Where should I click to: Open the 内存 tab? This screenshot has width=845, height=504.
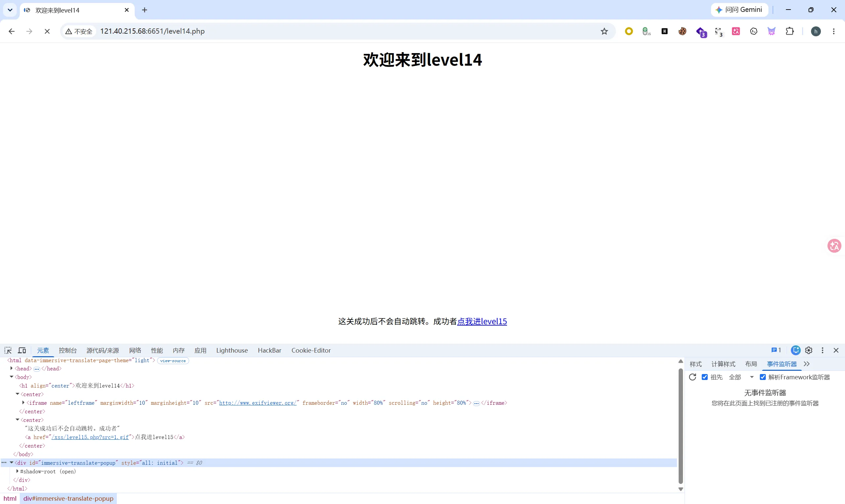(x=179, y=350)
